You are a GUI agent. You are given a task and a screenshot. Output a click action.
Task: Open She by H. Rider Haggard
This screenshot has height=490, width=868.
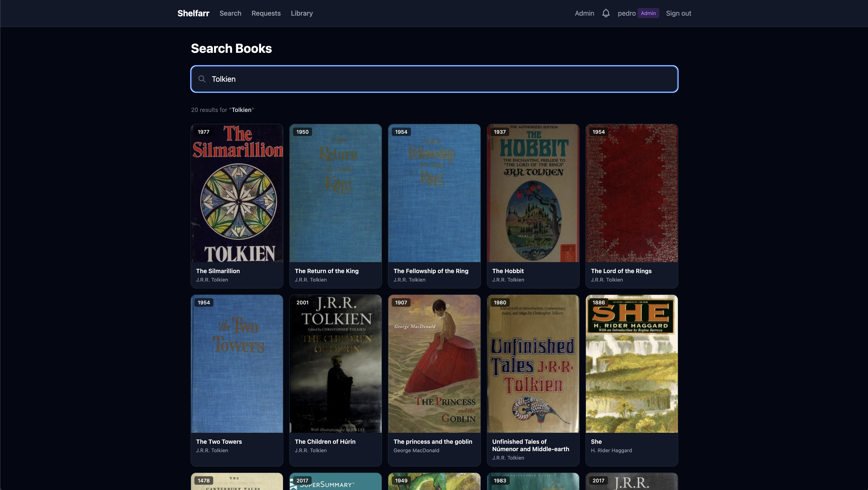point(632,364)
